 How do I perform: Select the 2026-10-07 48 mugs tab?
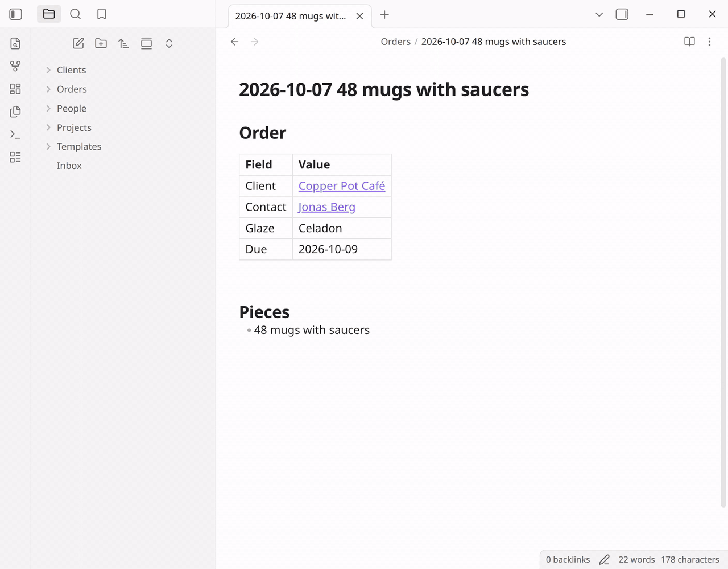click(x=291, y=16)
